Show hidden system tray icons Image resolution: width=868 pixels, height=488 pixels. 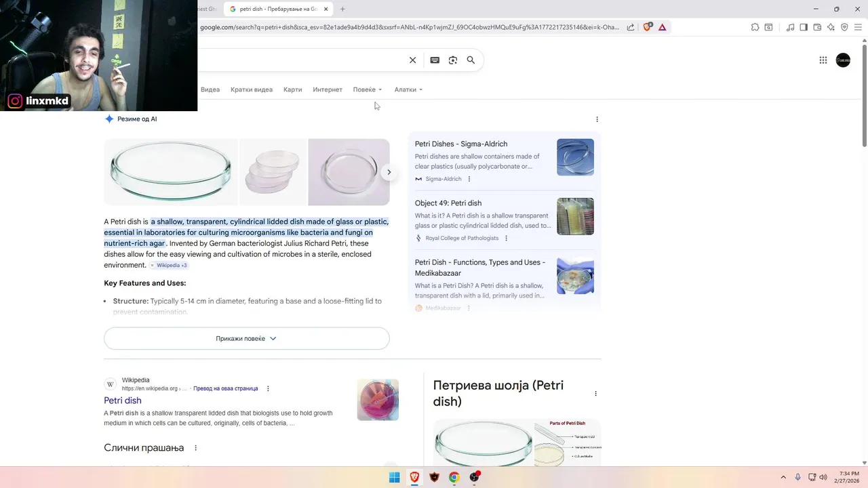point(784,477)
